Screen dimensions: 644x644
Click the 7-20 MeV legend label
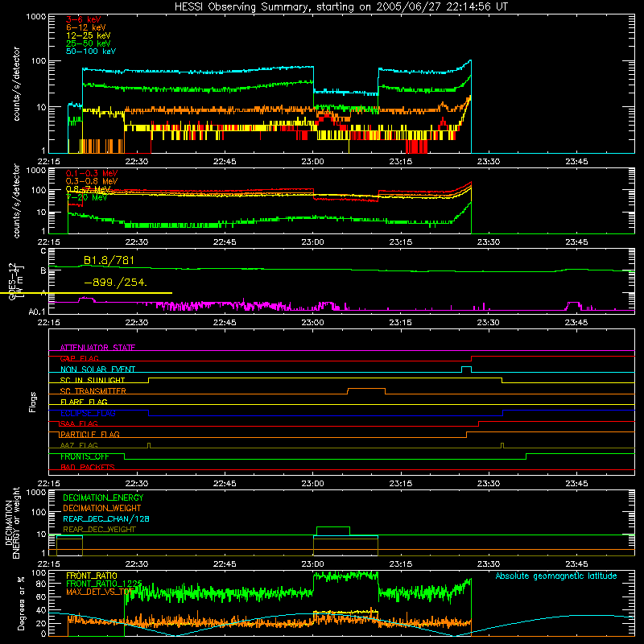click(x=87, y=197)
